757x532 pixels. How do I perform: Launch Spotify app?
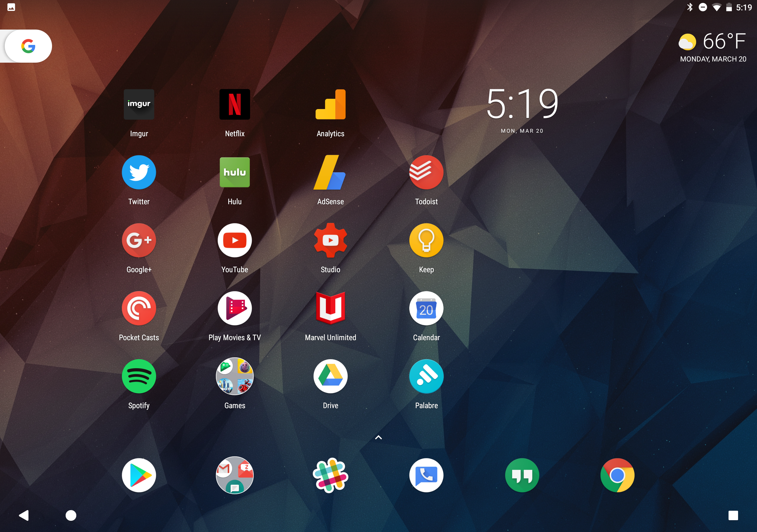(x=138, y=377)
